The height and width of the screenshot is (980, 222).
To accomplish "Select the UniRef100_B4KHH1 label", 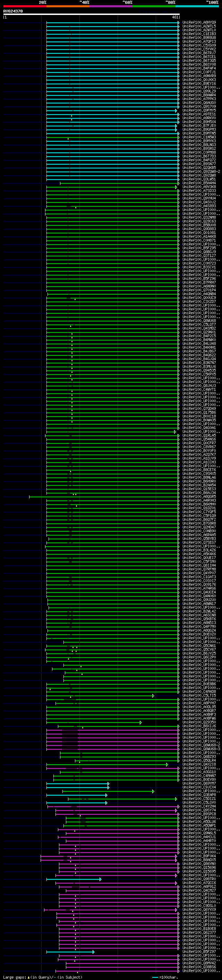I will 199,347.
